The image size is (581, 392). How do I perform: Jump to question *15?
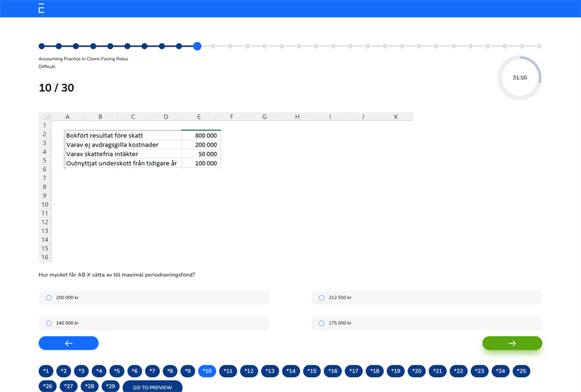(312, 371)
